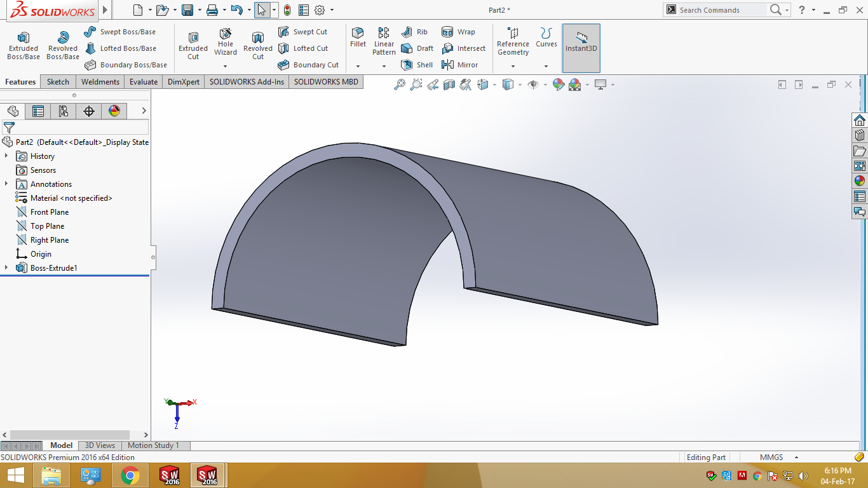Pick the Boundary Boss/Base tool
Screen dimensions: 868x488
click(126, 65)
